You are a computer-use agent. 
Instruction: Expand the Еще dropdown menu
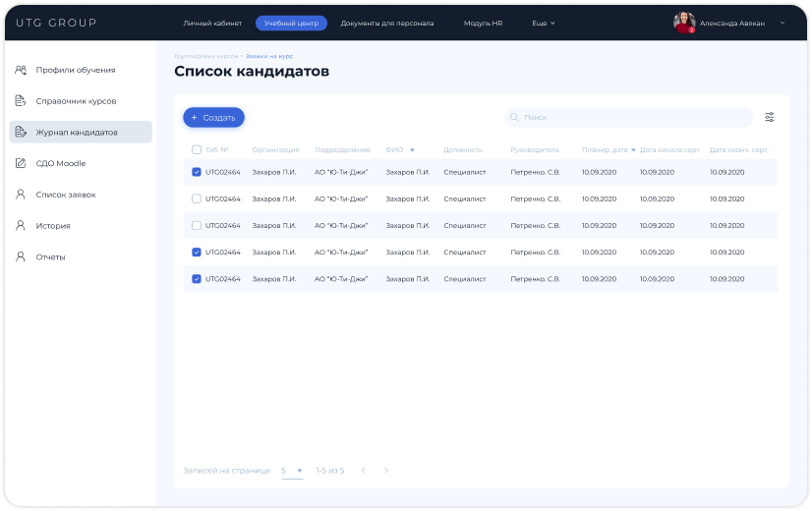click(x=544, y=24)
